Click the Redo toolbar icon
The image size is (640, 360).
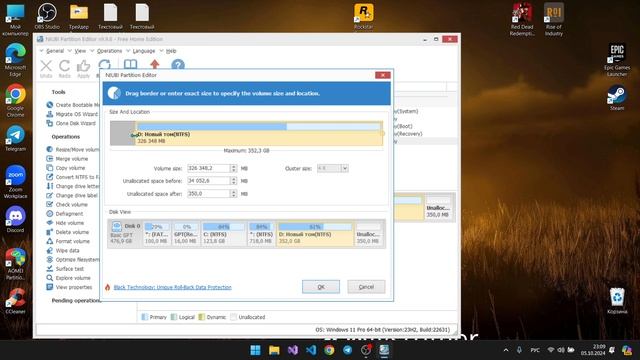coord(64,69)
